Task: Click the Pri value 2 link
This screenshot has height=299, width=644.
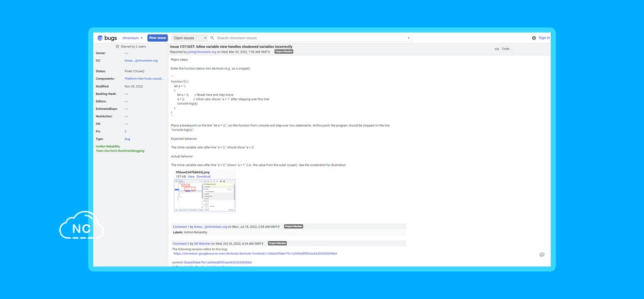Action: pos(125,131)
